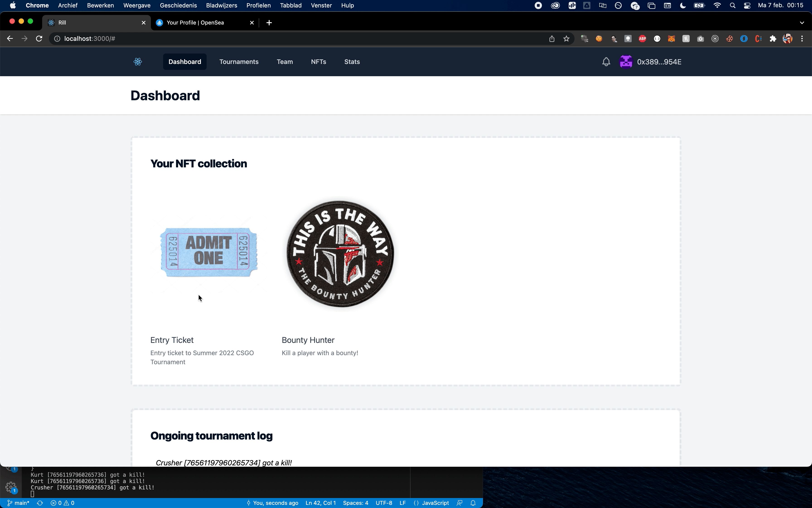Image resolution: width=812 pixels, height=508 pixels.
Task: Synchronize changes icon in VS Code status bar
Action: point(40,503)
